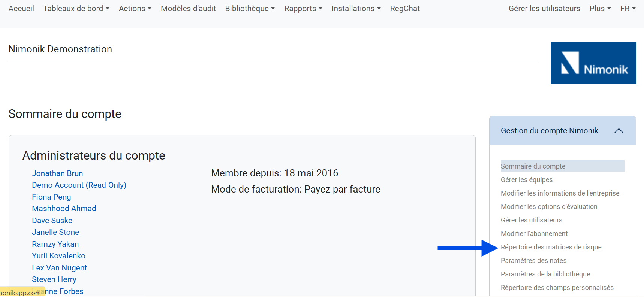This screenshot has width=644, height=297.
Task: Click the Nimonik logo image
Action: click(x=593, y=63)
